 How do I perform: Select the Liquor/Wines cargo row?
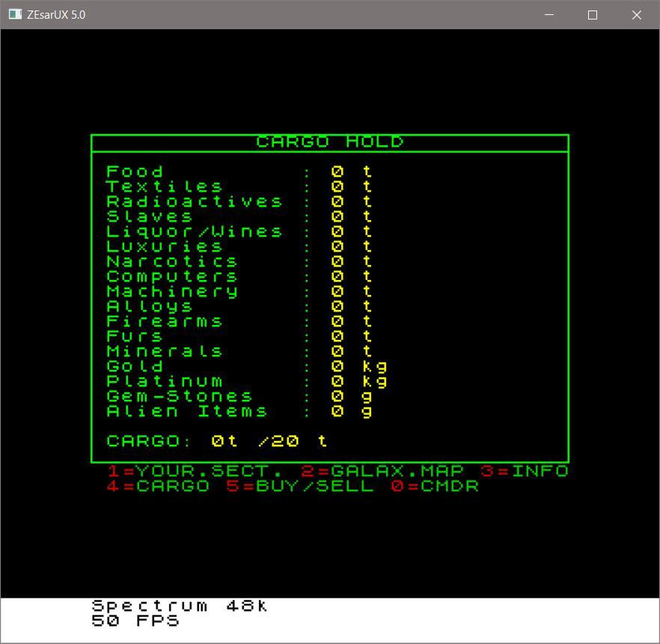coord(239,231)
